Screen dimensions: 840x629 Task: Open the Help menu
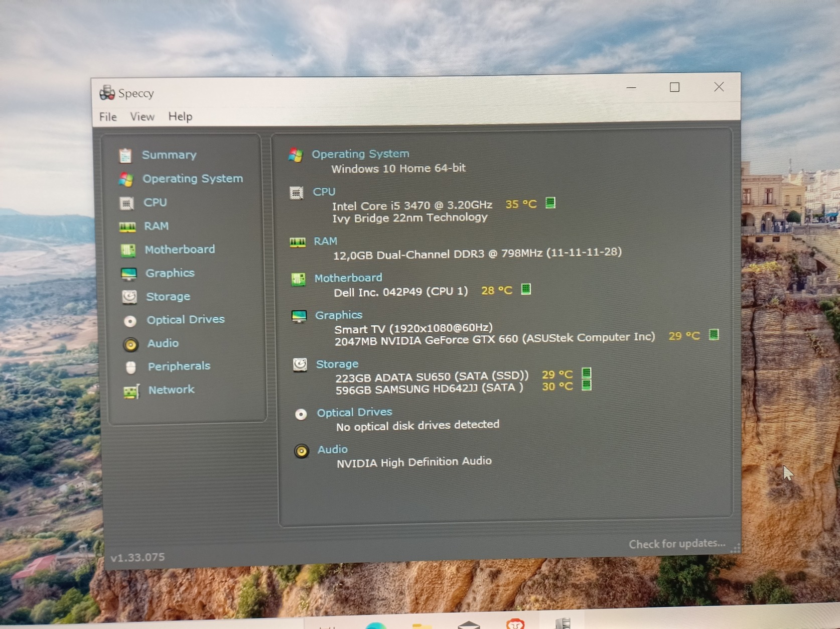click(180, 116)
